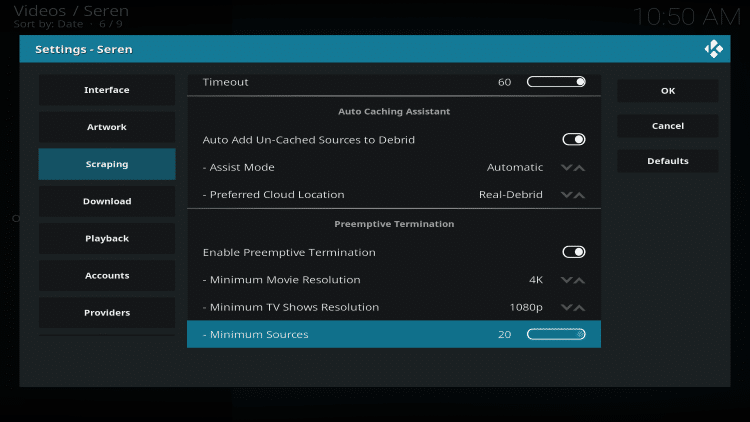
Task: Click the '1080p' TV resolution value
Action: tap(526, 307)
